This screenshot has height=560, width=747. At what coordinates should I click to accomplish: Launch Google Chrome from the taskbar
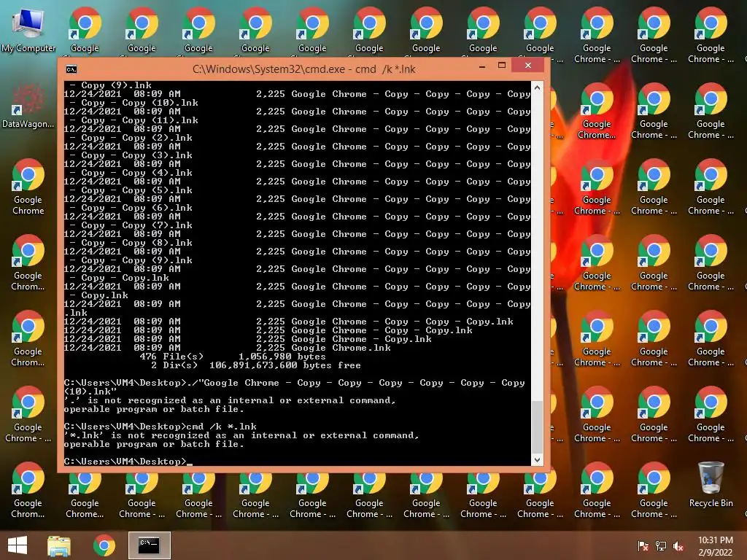coord(104,545)
